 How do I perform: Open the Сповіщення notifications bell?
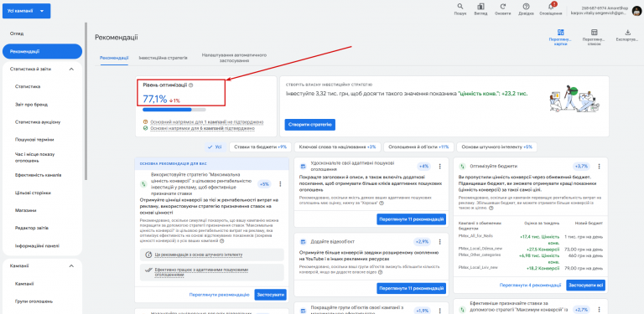tap(551, 7)
